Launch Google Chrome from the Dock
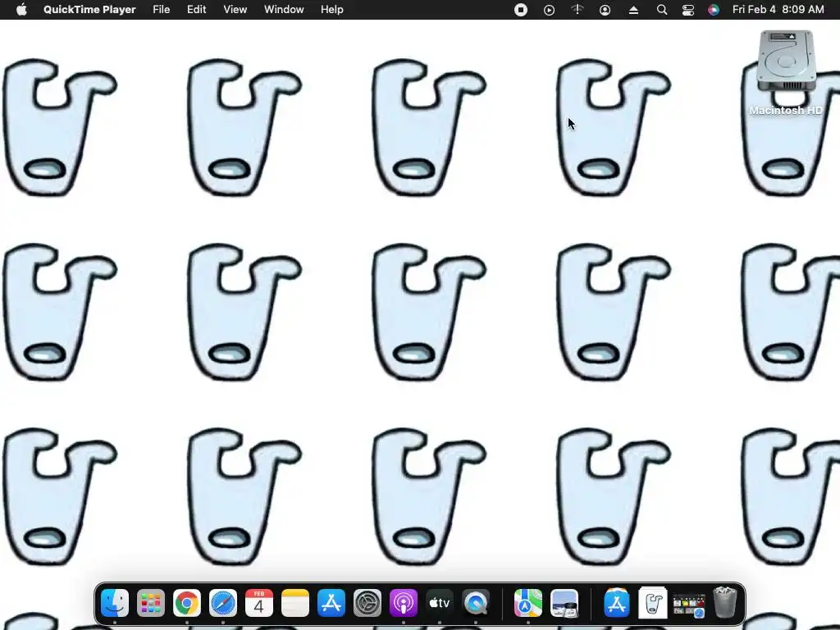 point(187,603)
